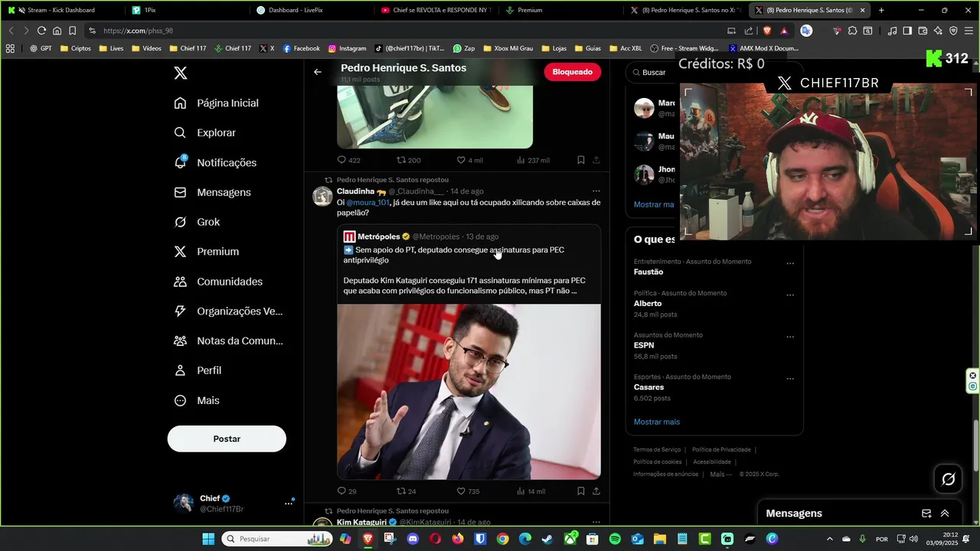Click Windows Start button
The height and width of the screenshot is (551, 980).
(x=208, y=539)
